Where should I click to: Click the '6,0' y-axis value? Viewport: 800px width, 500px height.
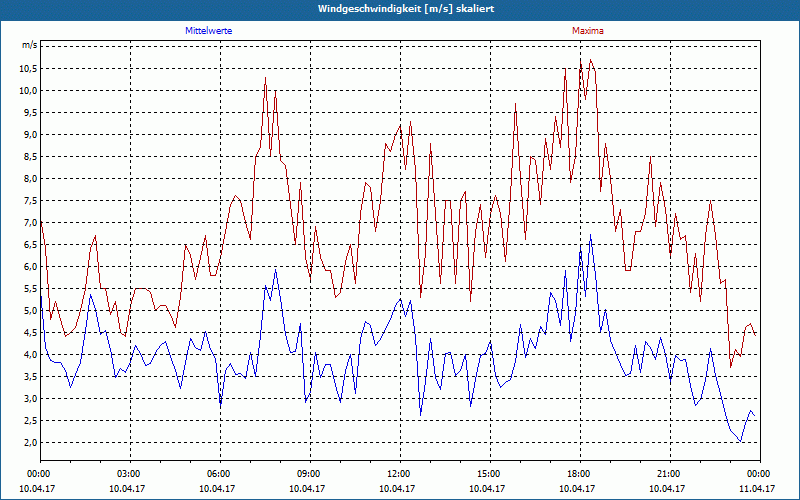pos(30,266)
